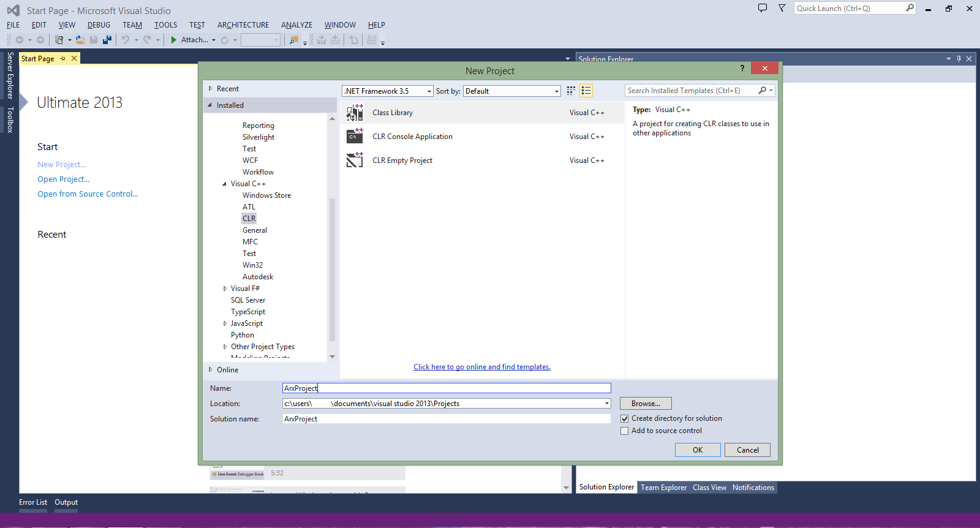This screenshot has height=528, width=980.
Task: Expand the JavaScript tree node
Action: tap(225, 323)
